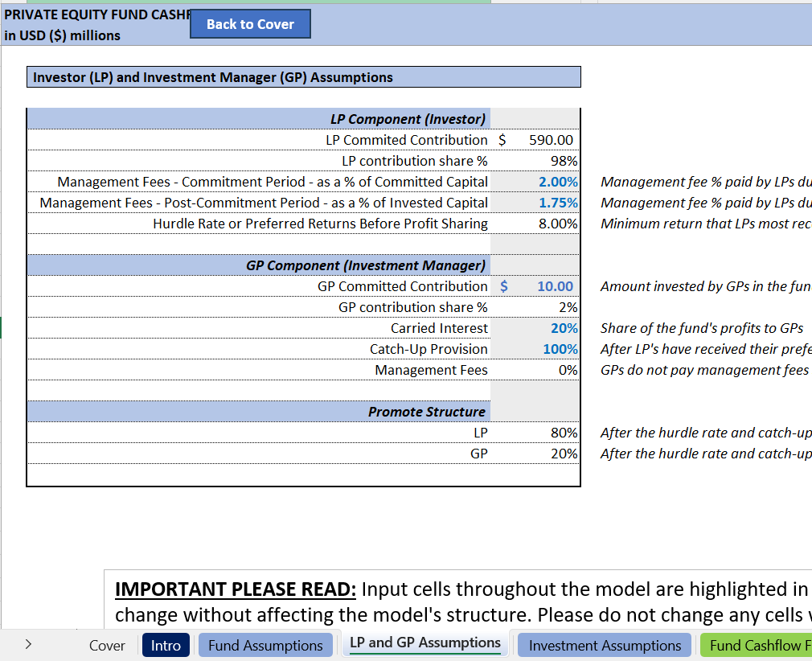This screenshot has width=812, height=661.
Task: Select the Promote Structure GP 20% cell
Action: 535,454
